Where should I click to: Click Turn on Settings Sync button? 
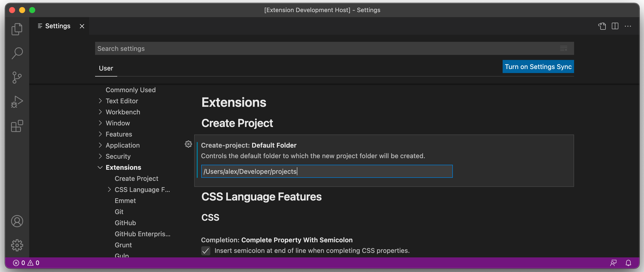pos(538,66)
